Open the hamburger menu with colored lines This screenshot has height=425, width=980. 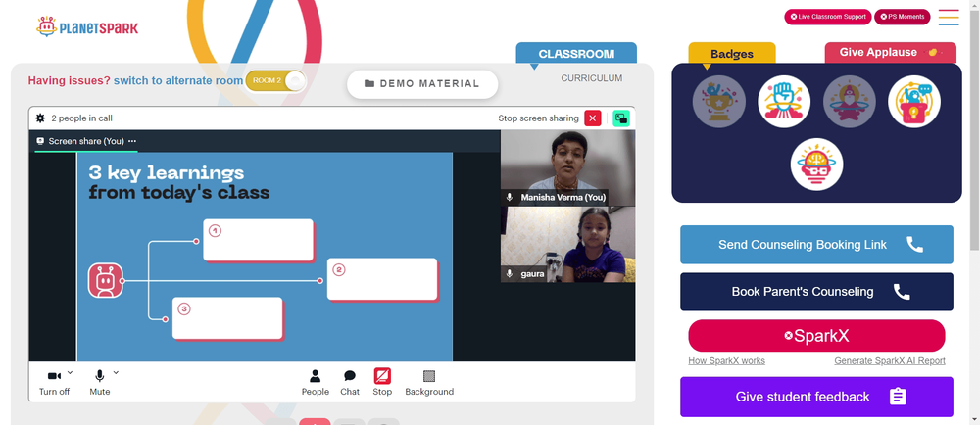pyautogui.click(x=948, y=17)
